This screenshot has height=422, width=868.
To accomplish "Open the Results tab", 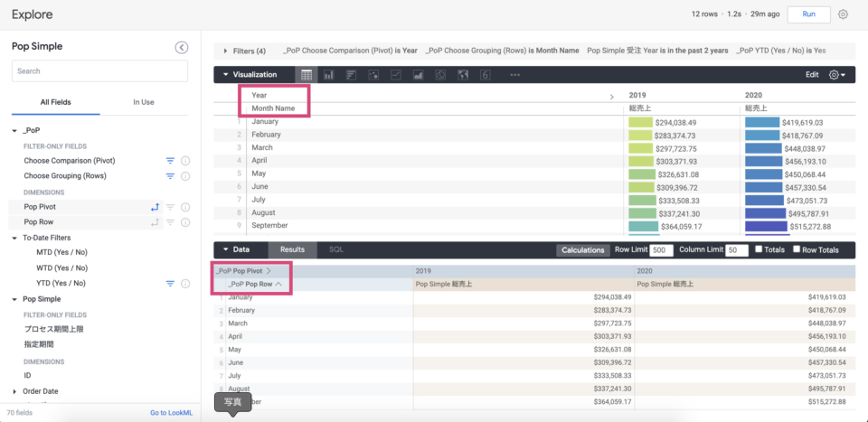I will tap(292, 250).
